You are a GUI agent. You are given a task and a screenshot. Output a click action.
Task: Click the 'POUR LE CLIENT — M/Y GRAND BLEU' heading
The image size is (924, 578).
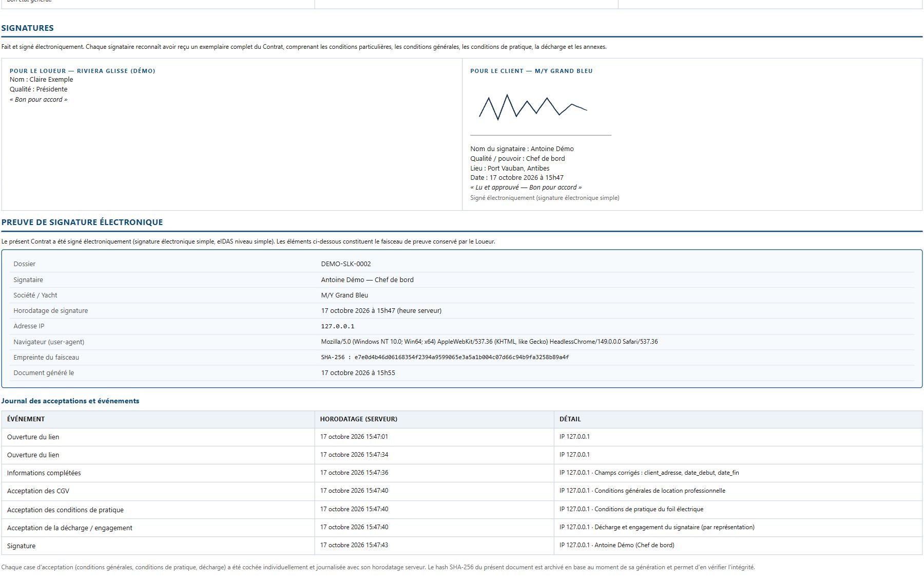(x=531, y=71)
